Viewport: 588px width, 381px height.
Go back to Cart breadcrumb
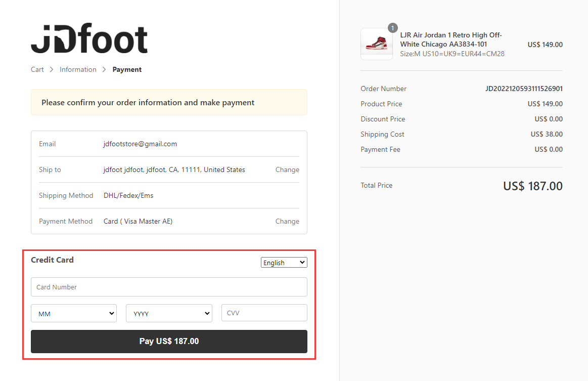coord(37,69)
